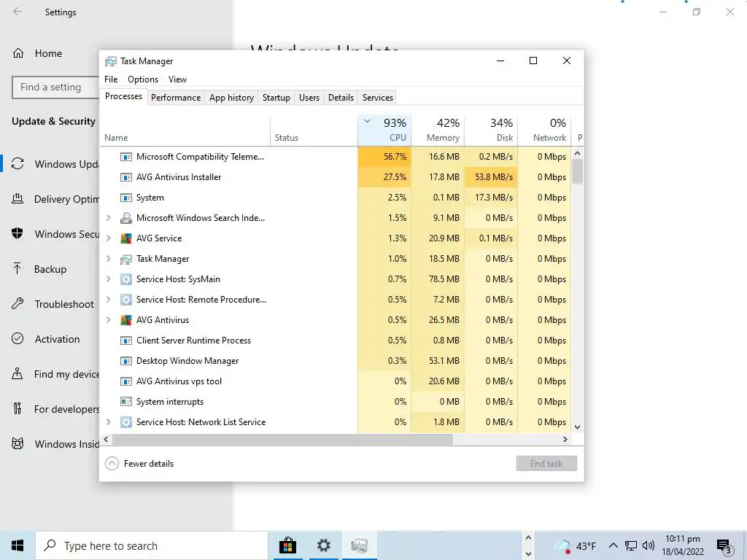Click the vertical scrollbar down arrow
This screenshot has width=747, height=560.
[578, 427]
